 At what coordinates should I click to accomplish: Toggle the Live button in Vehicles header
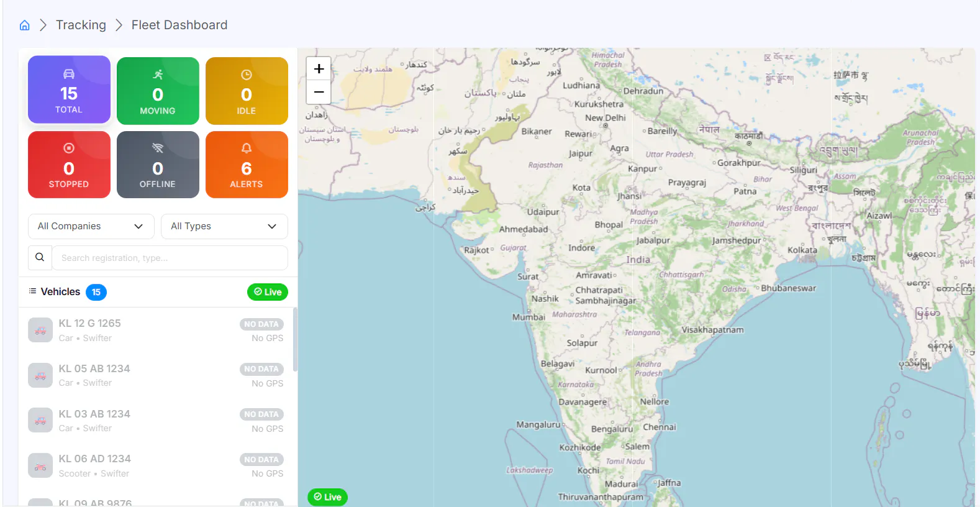[268, 292]
